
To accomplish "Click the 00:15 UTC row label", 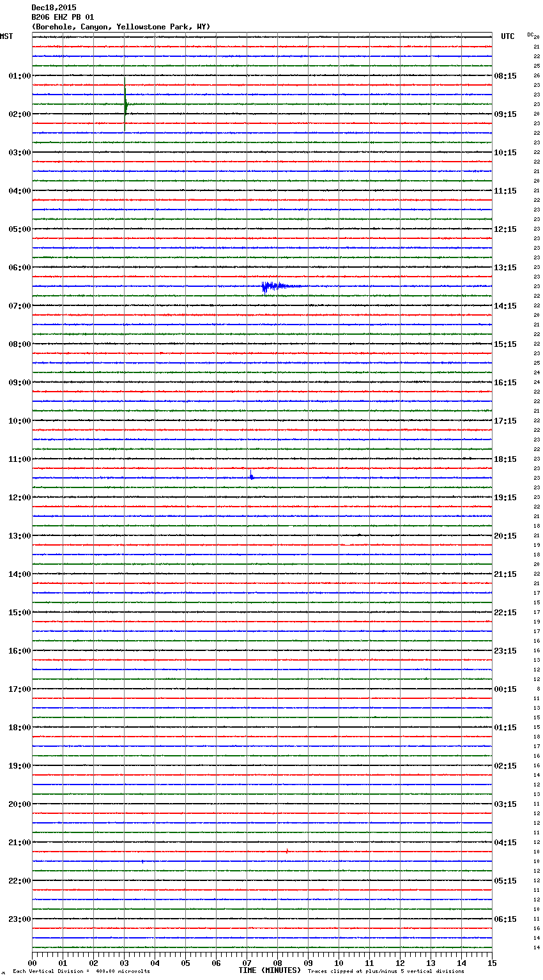I will (505, 689).
